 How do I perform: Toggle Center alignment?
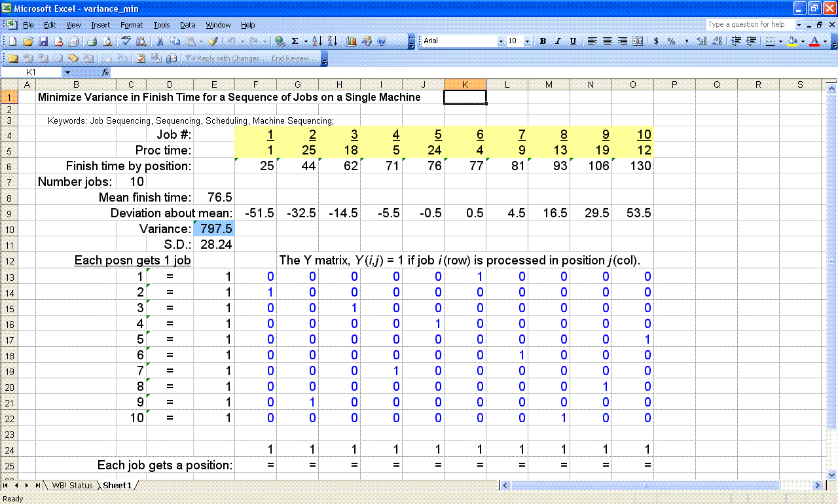(x=608, y=41)
